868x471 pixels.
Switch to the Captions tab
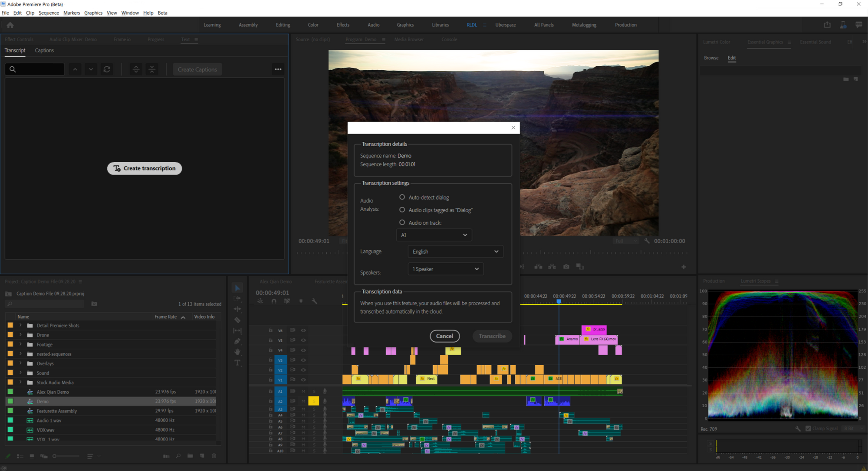[44, 50]
